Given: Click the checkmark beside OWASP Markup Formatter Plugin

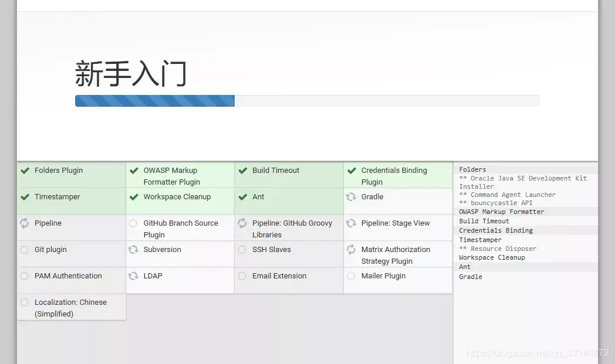Looking at the screenshot, I should coord(134,171).
